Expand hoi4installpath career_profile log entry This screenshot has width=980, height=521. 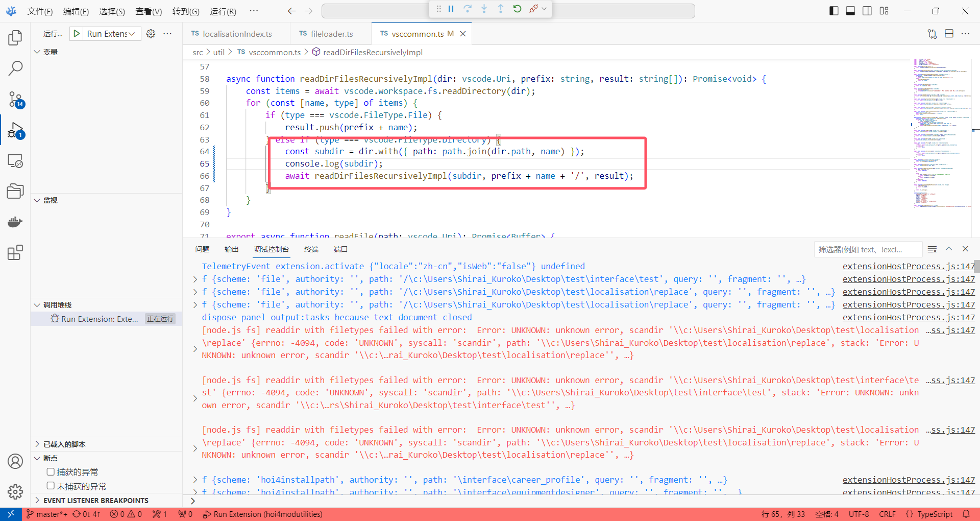[x=195, y=480]
